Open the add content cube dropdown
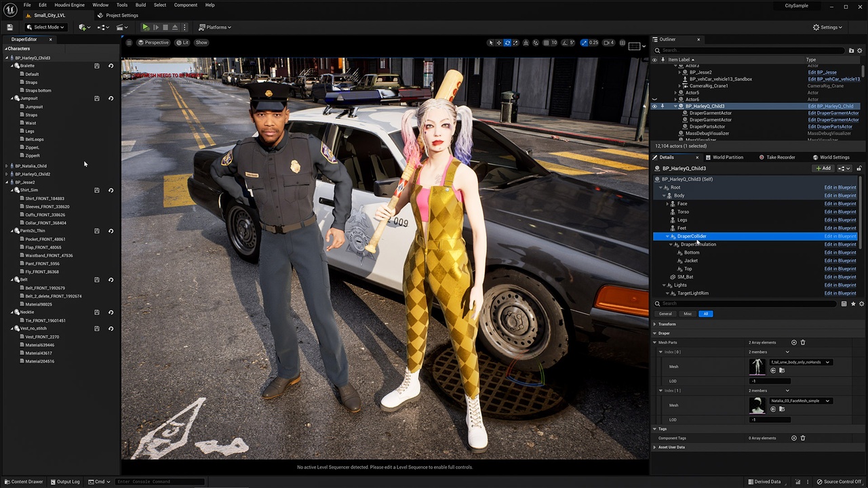Screen dimensions: 868x488 (x=84, y=27)
